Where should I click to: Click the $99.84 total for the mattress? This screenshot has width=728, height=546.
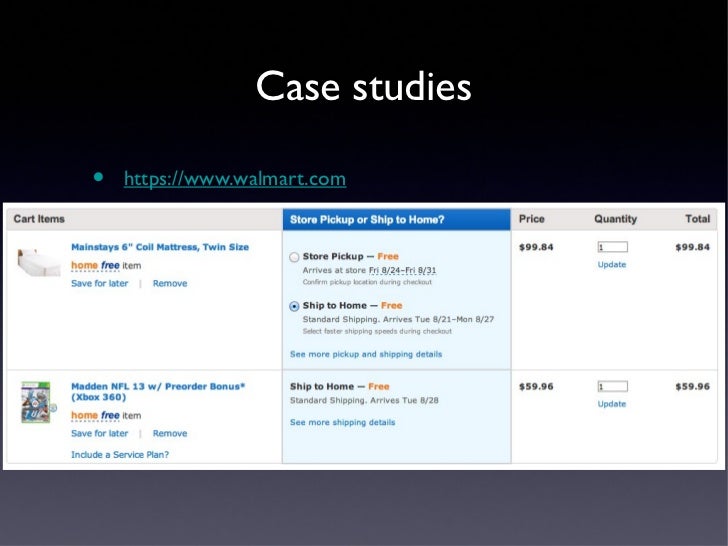click(692, 247)
